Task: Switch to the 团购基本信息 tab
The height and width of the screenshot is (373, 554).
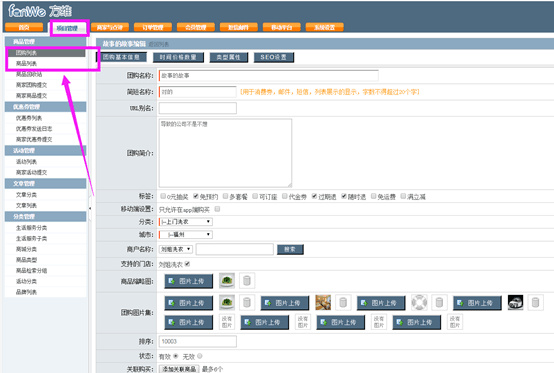Action: (121, 57)
